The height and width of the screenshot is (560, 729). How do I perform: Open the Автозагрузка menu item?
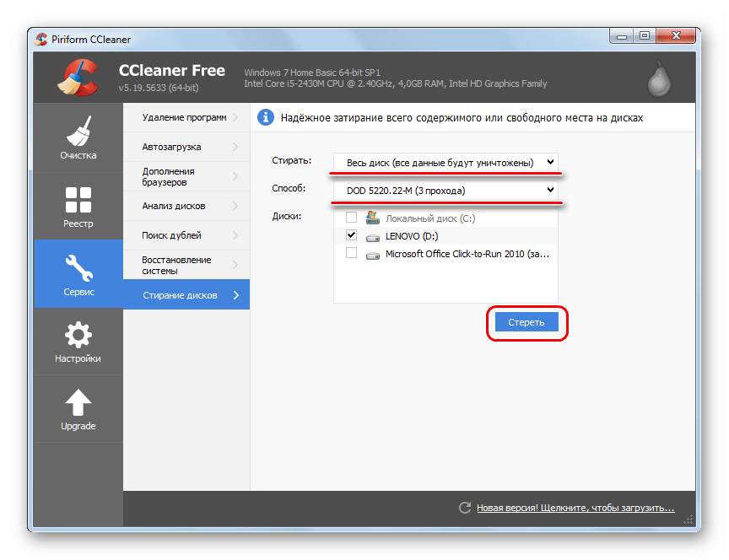[186, 147]
